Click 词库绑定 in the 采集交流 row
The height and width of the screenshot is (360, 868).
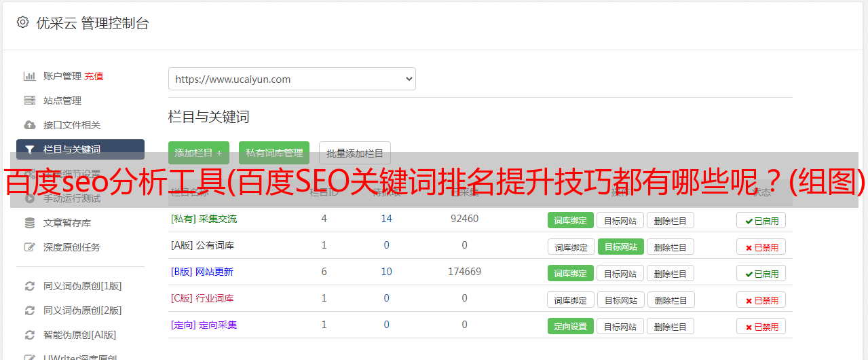pyautogui.click(x=571, y=220)
